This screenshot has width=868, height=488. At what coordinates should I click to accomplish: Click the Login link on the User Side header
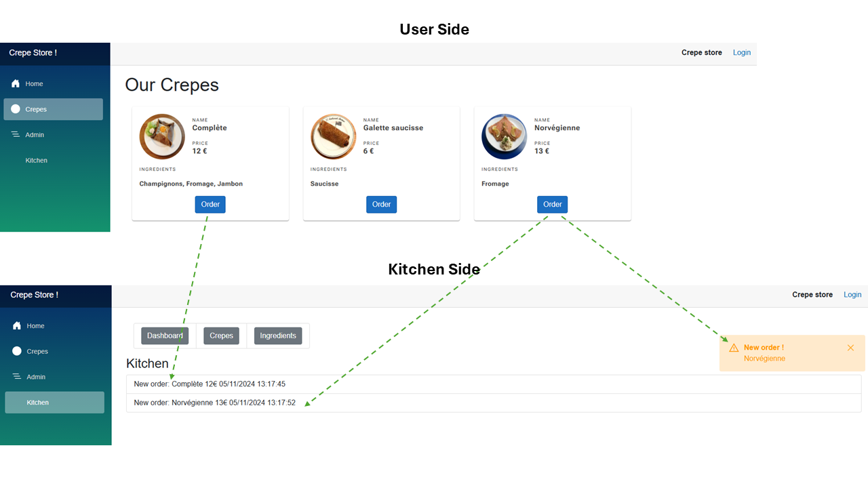[742, 53]
